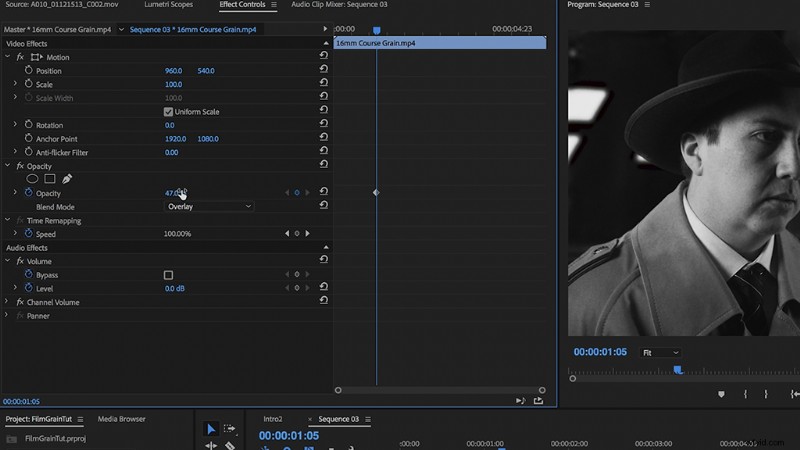The width and height of the screenshot is (800, 450).
Task: Open the Program monitor panel menu
Action: click(647, 5)
